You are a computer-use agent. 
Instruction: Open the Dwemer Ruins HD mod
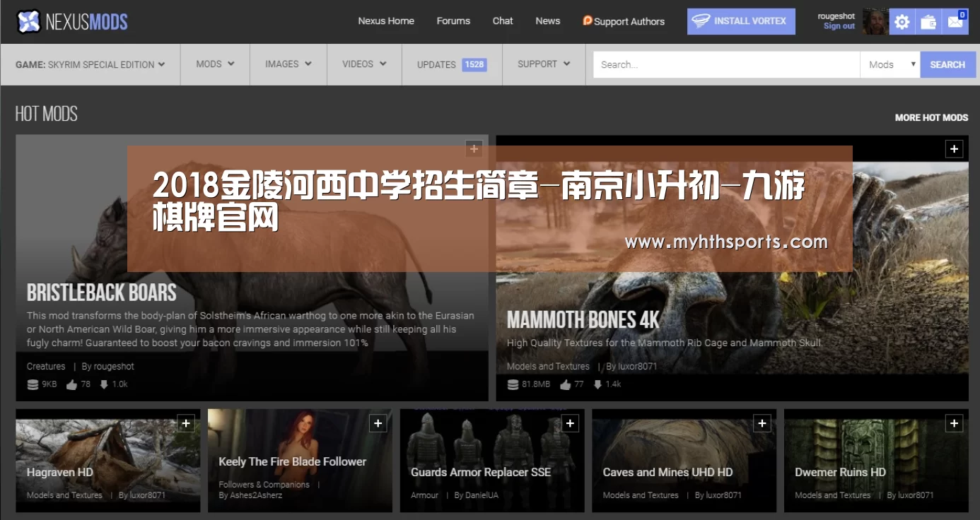(840, 472)
